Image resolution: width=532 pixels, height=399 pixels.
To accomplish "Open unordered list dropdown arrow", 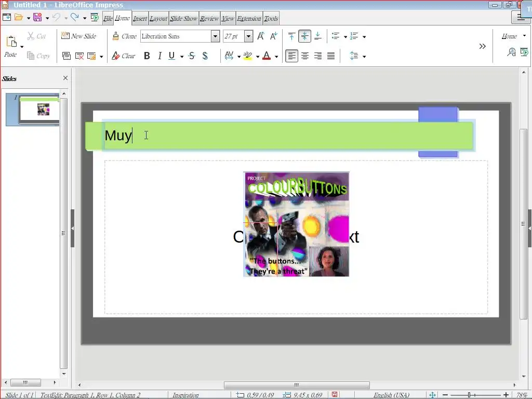I will tap(345, 37).
